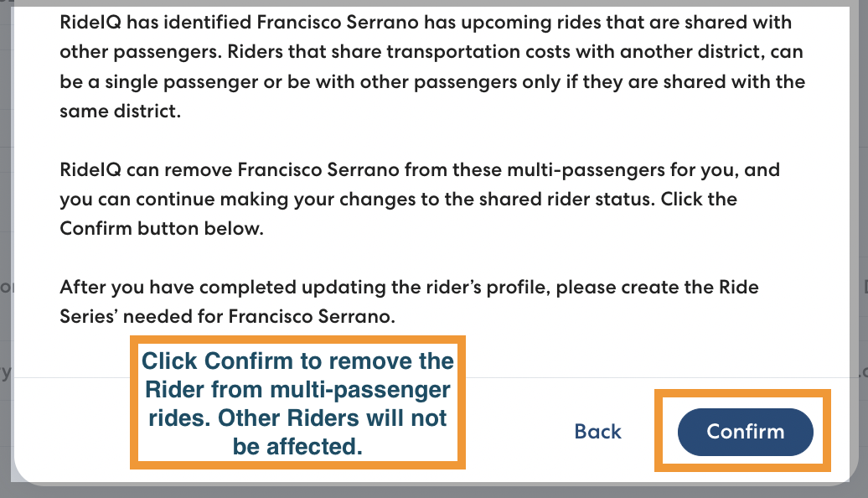Click the Confirm button

click(745, 432)
